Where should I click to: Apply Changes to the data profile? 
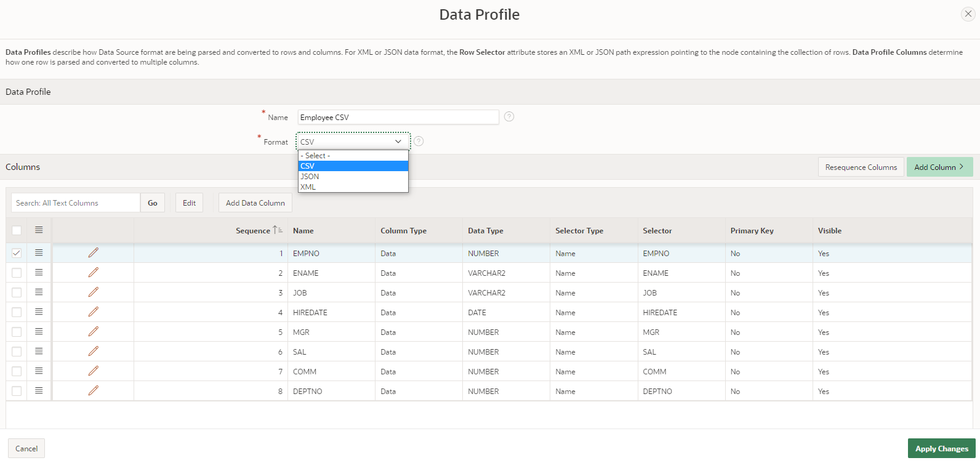point(941,448)
